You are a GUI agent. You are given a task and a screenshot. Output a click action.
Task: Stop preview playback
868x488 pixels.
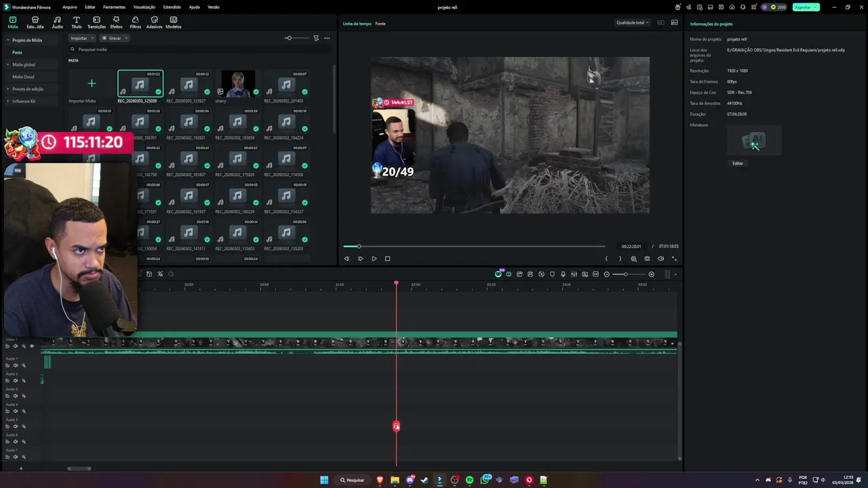click(x=387, y=258)
